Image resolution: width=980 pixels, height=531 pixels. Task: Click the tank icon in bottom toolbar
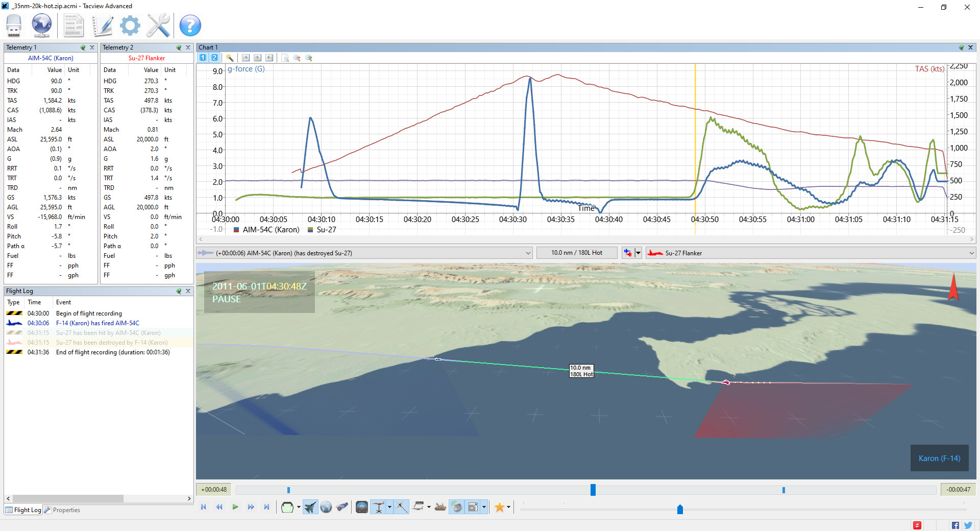point(440,507)
